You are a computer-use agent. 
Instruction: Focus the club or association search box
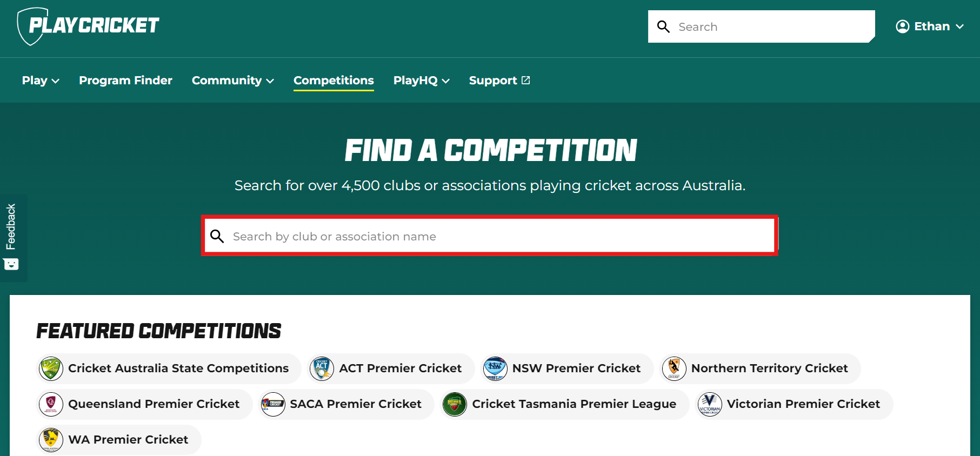pyautogui.click(x=490, y=236)
